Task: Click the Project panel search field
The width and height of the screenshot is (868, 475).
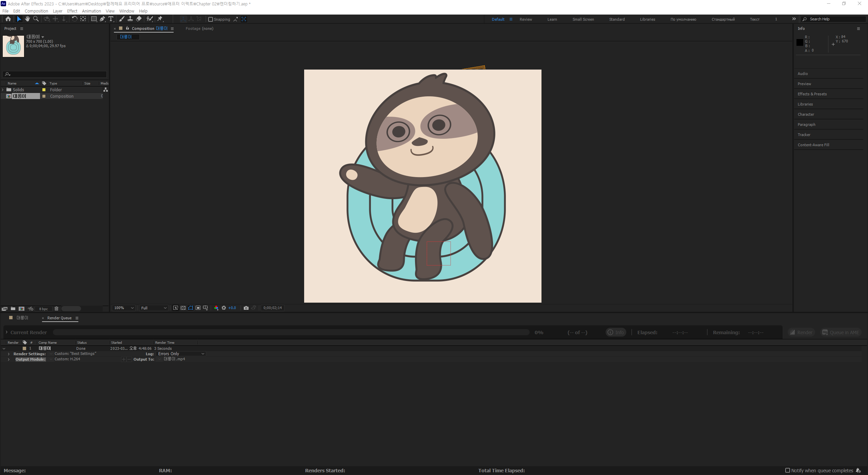Action: point(58,74)
